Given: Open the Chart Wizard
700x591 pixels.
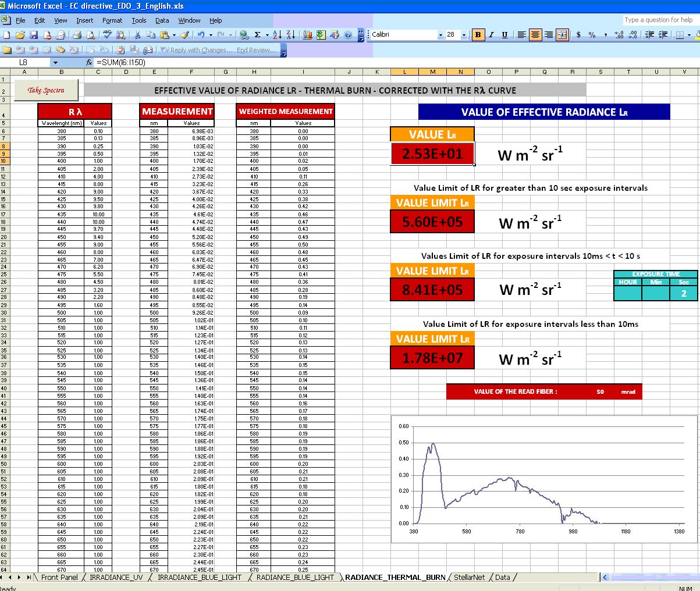Looking at the screenshot, I should tap(307, 37).
